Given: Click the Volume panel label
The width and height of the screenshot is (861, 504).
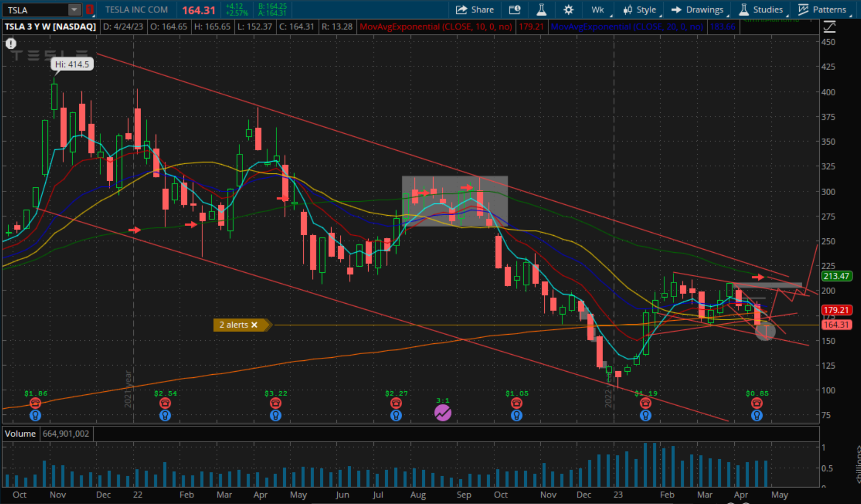Looking at the screenshot, I should tap(21, 433).
